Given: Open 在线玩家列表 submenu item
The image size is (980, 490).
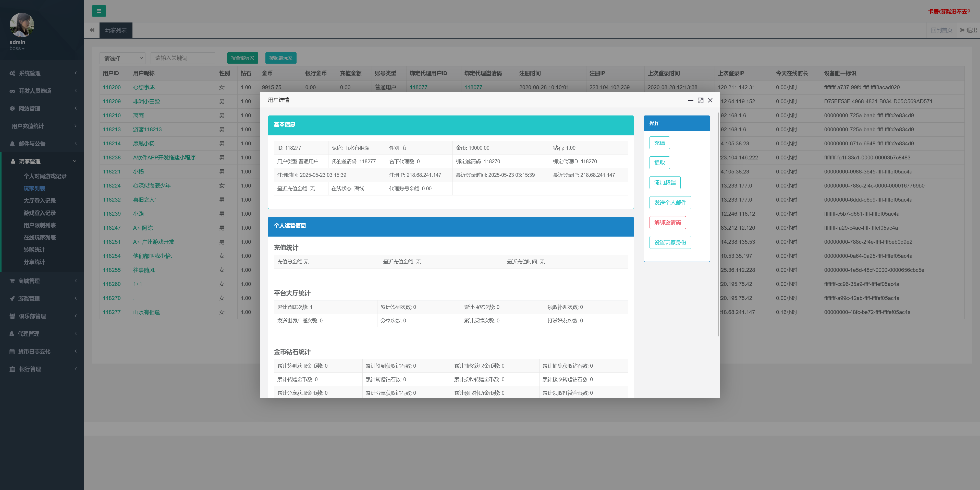Looking at the screenshot, I should tap(40, 237).
